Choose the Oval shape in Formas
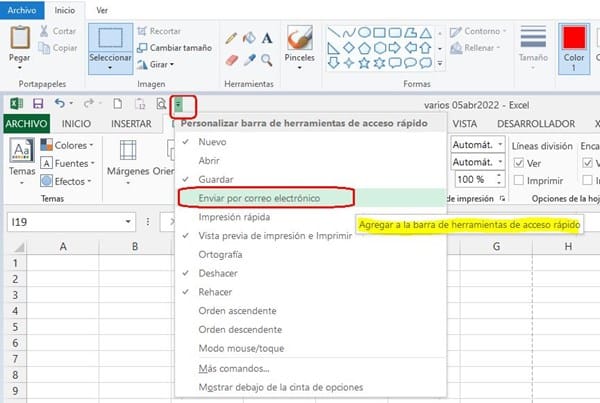The height and width of the screenshot is (403, 600). click(364, 33)
